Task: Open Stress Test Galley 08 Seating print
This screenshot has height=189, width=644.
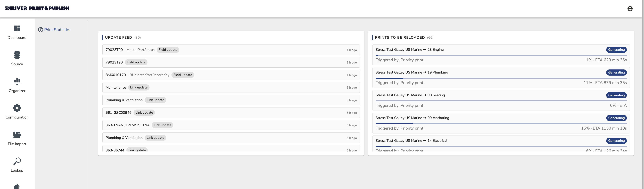Action: (410, 95)
